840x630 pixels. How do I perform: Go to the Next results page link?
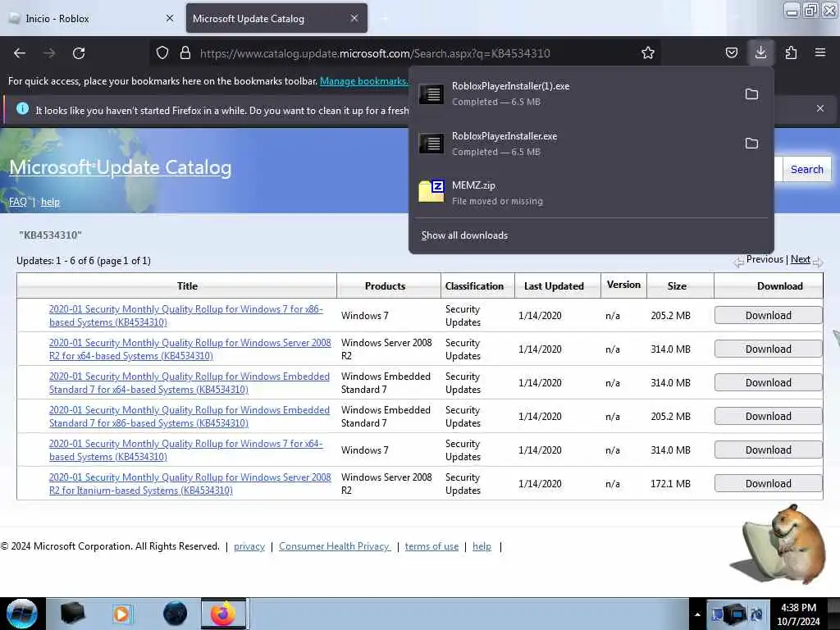click(x=801, y=259)
